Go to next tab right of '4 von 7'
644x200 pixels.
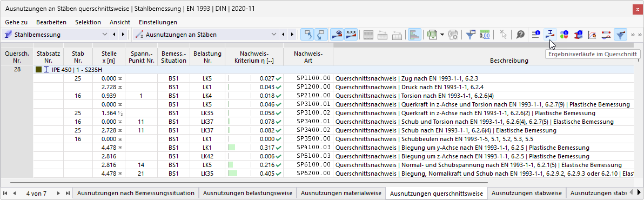click(x=58, y=193)
